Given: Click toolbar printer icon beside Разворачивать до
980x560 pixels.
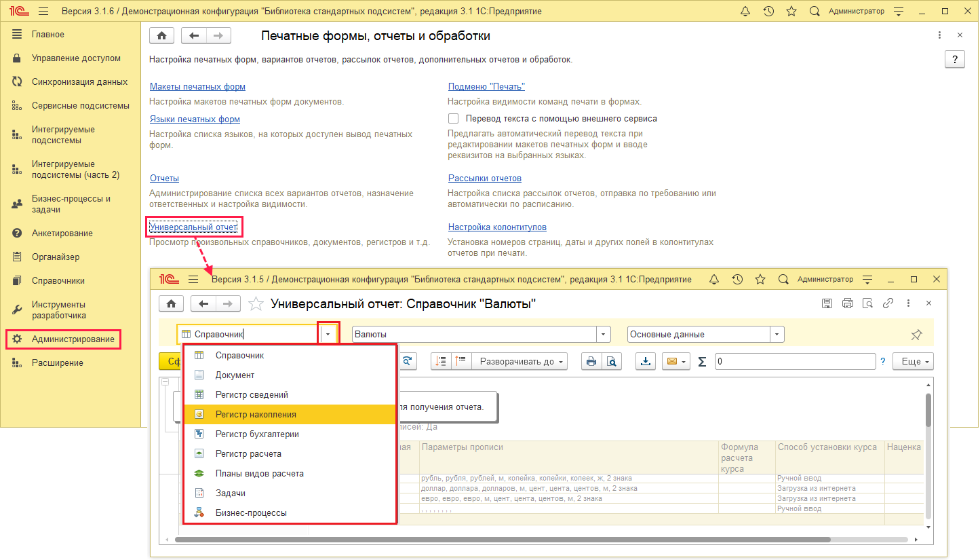Looking at the screenshot, I should coord(591,362).
